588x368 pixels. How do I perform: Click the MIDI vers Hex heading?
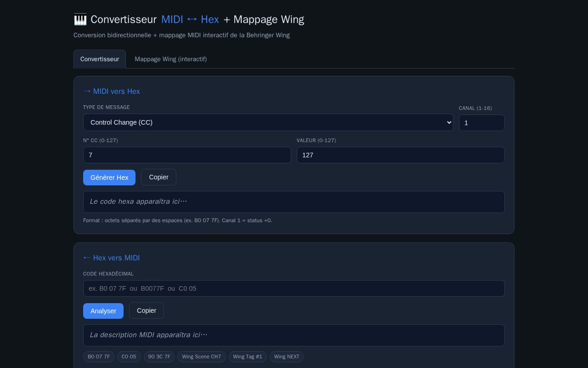click(112, 91)
